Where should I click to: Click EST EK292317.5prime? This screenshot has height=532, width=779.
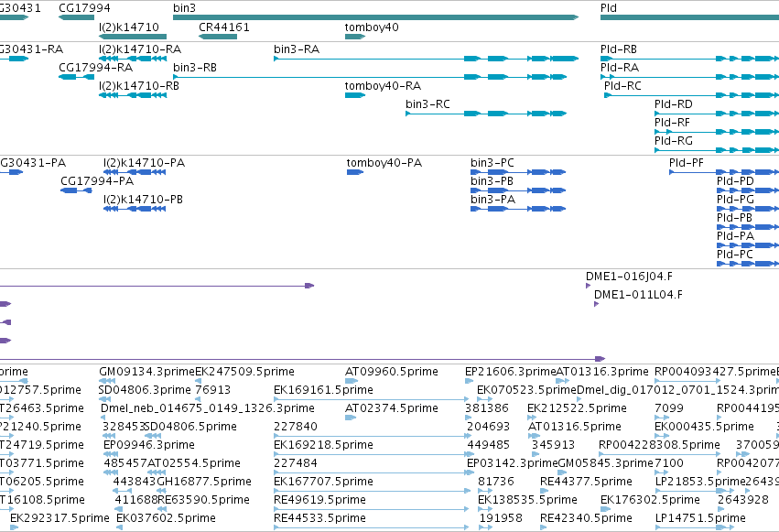click(14, 527)
